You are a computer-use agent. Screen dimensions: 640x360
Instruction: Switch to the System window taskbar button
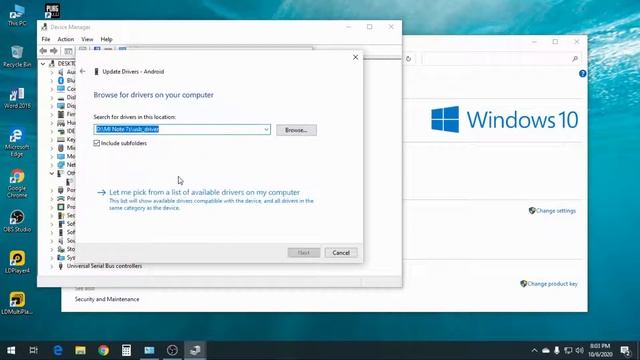click(x=149, y=350)
